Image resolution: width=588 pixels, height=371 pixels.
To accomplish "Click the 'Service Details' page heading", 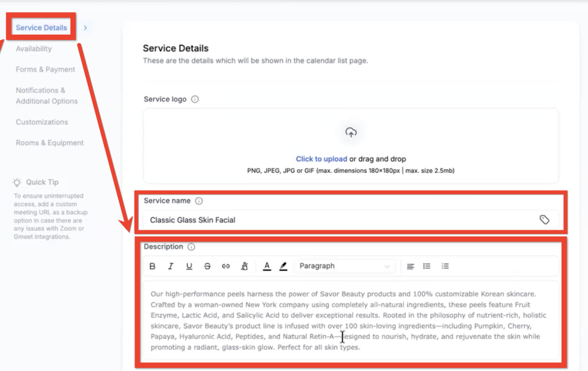I will click(x=176, y=49).
